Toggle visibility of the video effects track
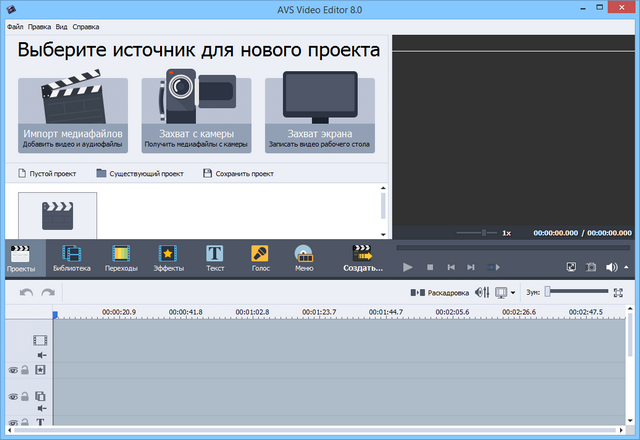The width and height of the screenshot is (640, 440). pos(13,370)
